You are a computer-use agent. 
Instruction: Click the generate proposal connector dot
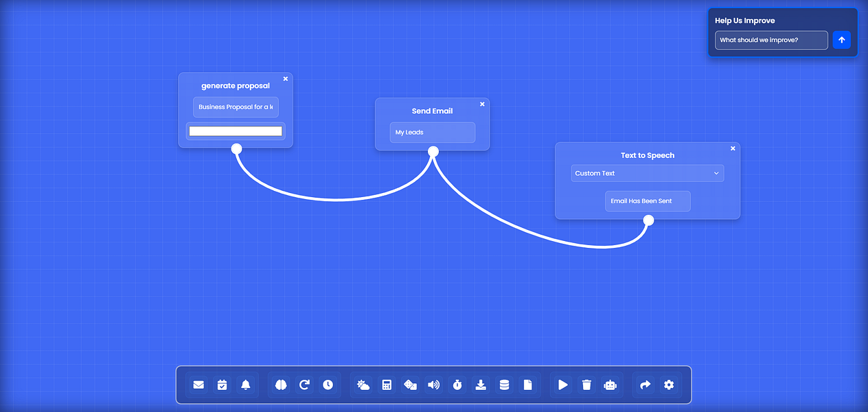point(236,148)
